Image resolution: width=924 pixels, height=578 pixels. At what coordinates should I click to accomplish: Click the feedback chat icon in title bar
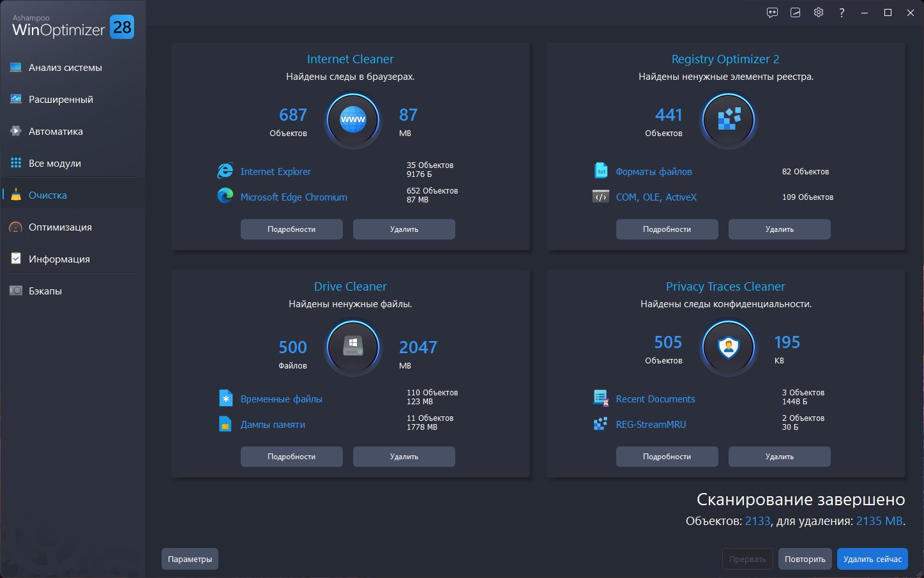(772, 13)
